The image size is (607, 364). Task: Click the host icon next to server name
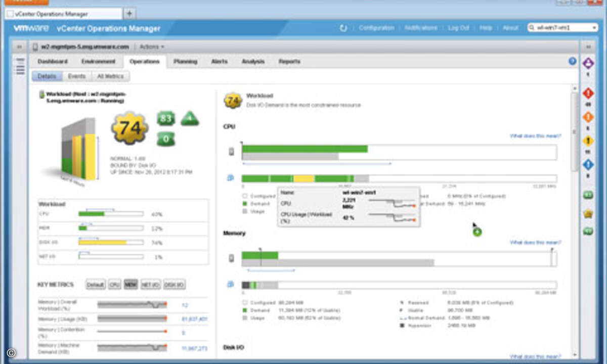pos(35,47)
